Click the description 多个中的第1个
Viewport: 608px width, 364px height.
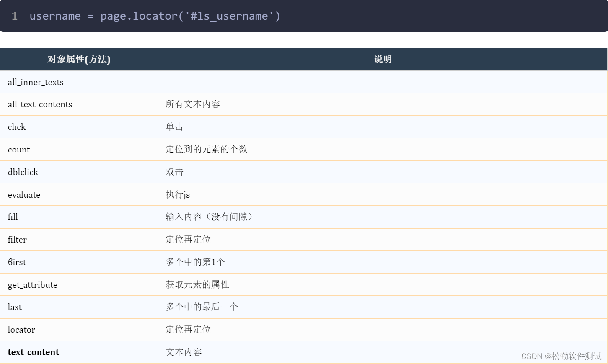(195, 262)
